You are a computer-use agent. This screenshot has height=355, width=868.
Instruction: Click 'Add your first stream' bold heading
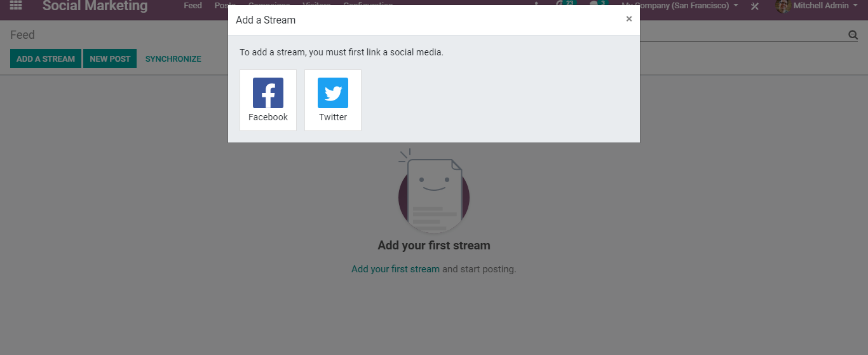pos(434,246)
